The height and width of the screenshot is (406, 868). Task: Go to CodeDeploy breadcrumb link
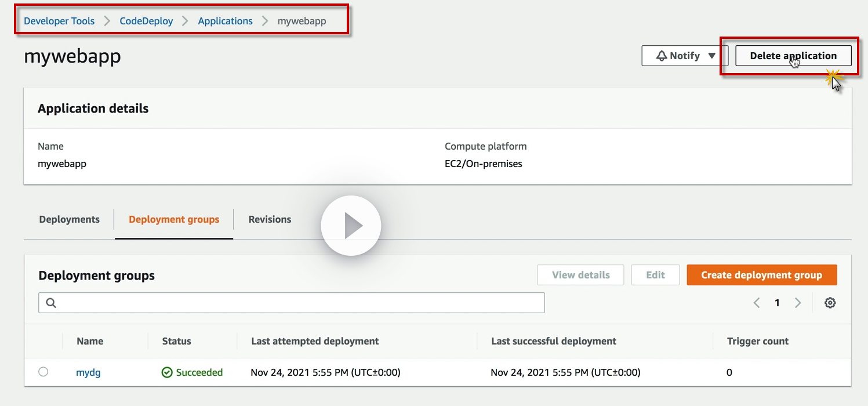tap(146, 21)
